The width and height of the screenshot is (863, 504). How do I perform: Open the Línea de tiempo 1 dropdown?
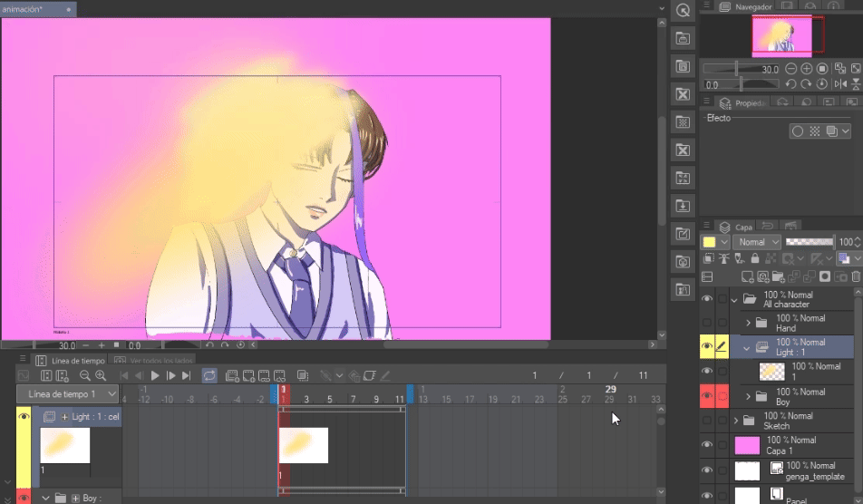point(73,394)
